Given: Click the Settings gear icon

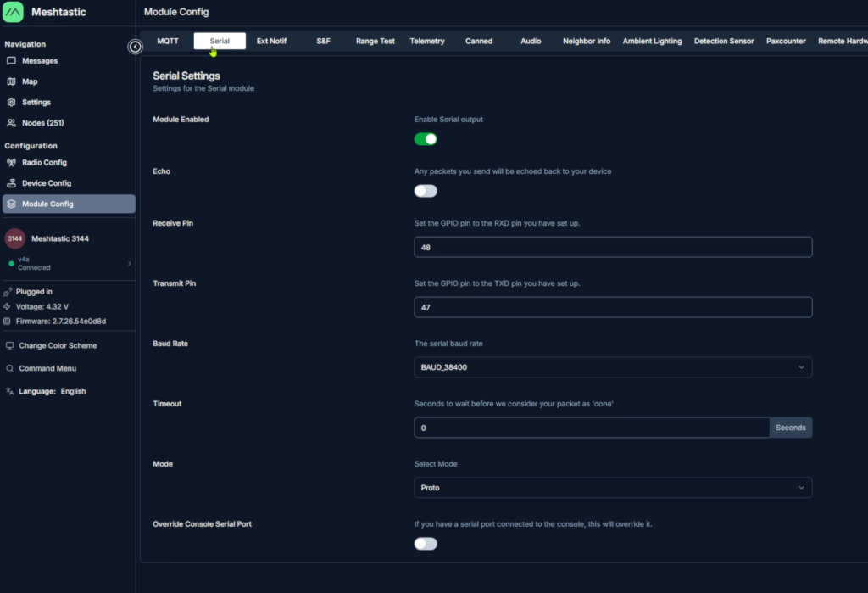Looking at the screenshot, I should (11, 102).
